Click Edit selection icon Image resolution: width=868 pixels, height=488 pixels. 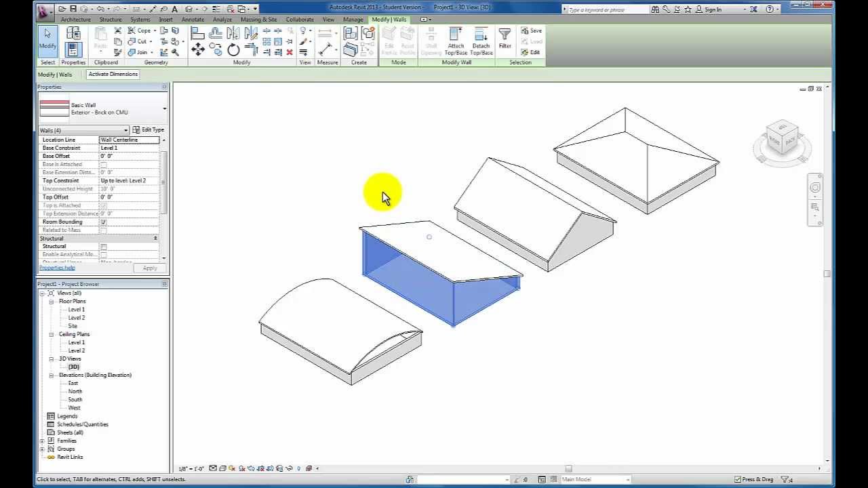(530, 52)
